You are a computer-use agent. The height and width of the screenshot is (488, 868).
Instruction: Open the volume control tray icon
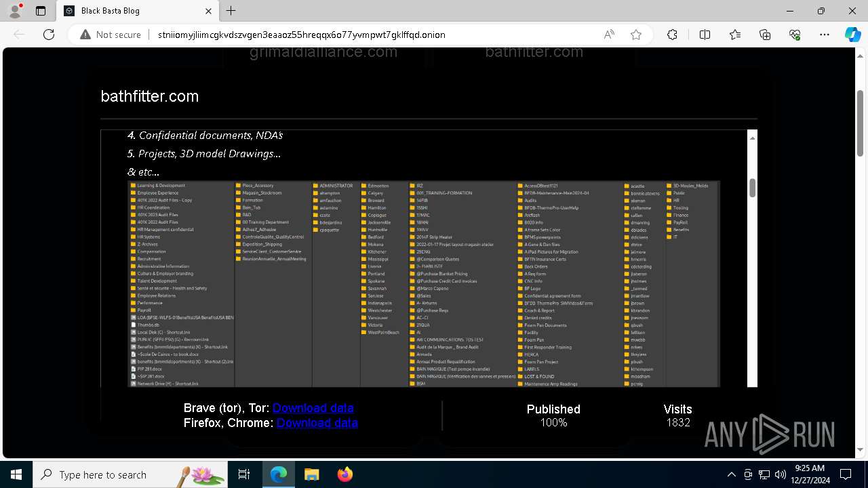pos(781,474)
